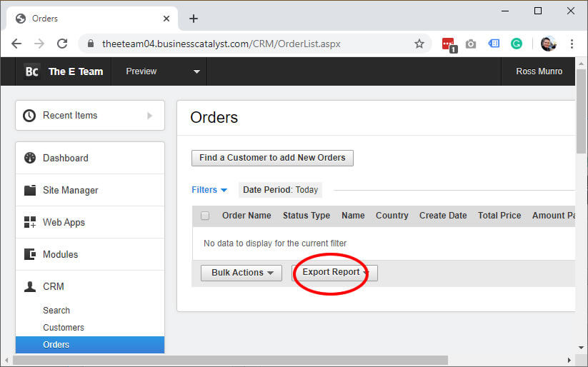The width and height of the screenshot is (588, 367).
Task: Click the browser address bar URL
Action: [x=221, y=44]
